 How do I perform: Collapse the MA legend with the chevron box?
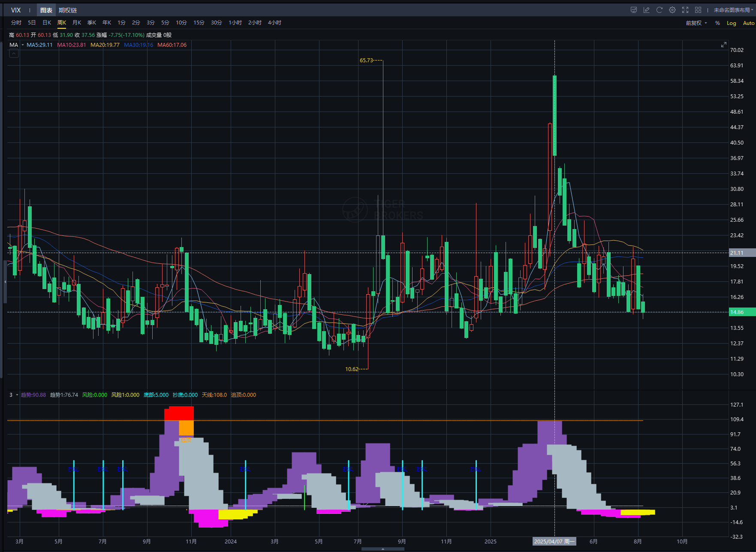coord(14,54)
